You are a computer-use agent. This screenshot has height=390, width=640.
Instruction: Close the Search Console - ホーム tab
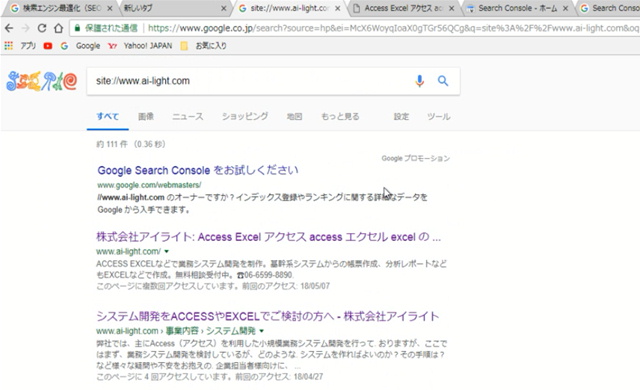[x=565, y=8]
